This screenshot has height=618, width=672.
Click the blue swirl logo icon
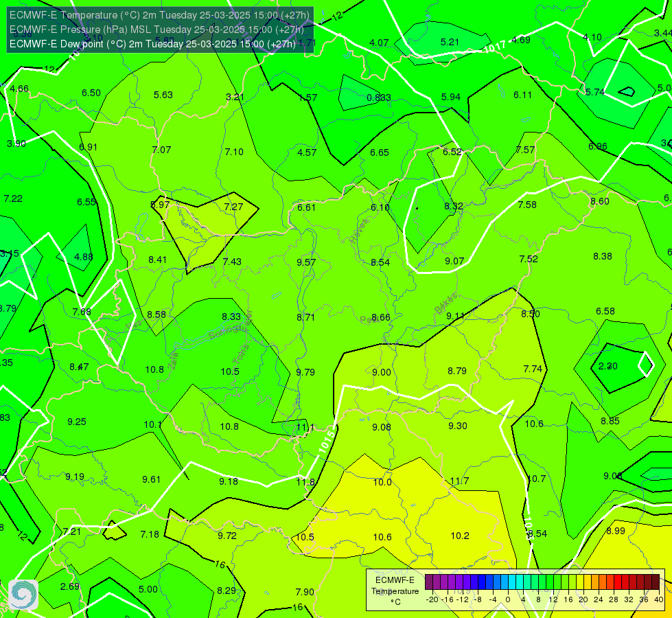pyautogui.click(x=23, y=595)
